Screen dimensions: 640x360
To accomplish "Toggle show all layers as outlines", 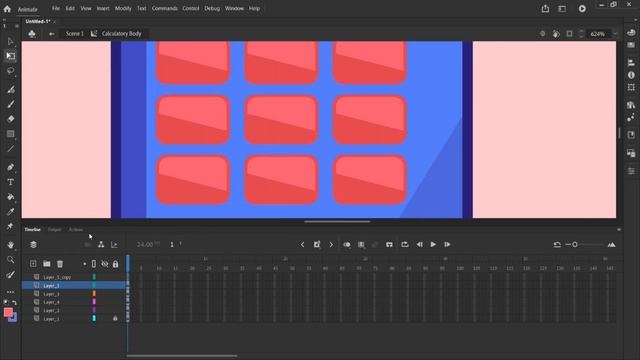I will (x=94, y=264).
